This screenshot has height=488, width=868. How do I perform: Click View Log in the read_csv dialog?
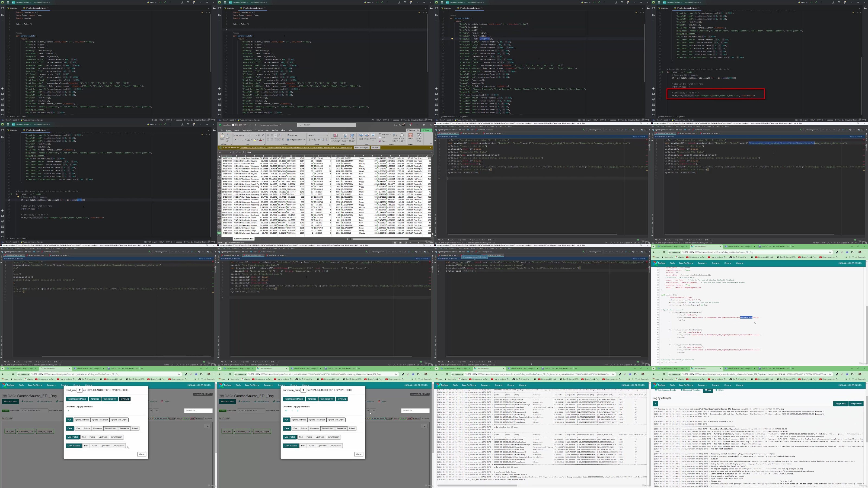(125, 399)
